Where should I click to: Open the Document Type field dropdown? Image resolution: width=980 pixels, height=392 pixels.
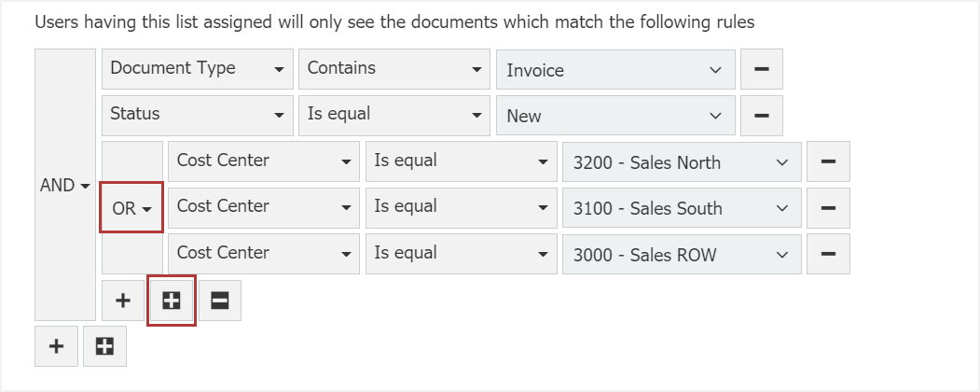[198, 69]
